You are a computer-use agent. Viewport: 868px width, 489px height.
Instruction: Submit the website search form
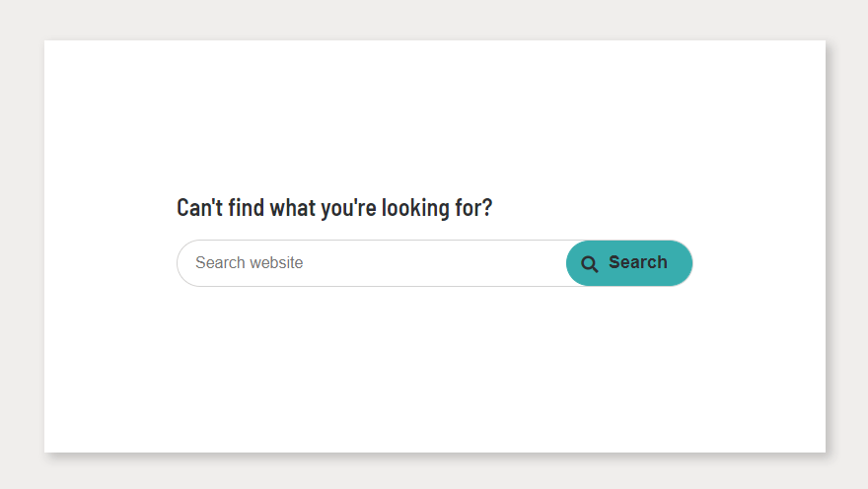pos(629,263)
